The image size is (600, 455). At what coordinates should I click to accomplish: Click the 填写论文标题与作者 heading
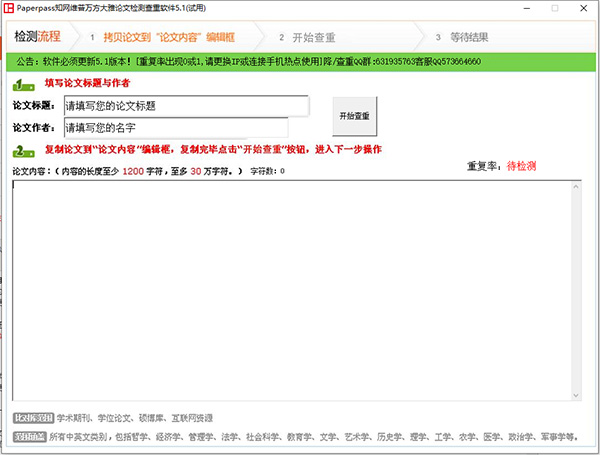click(x=87, y=83)
